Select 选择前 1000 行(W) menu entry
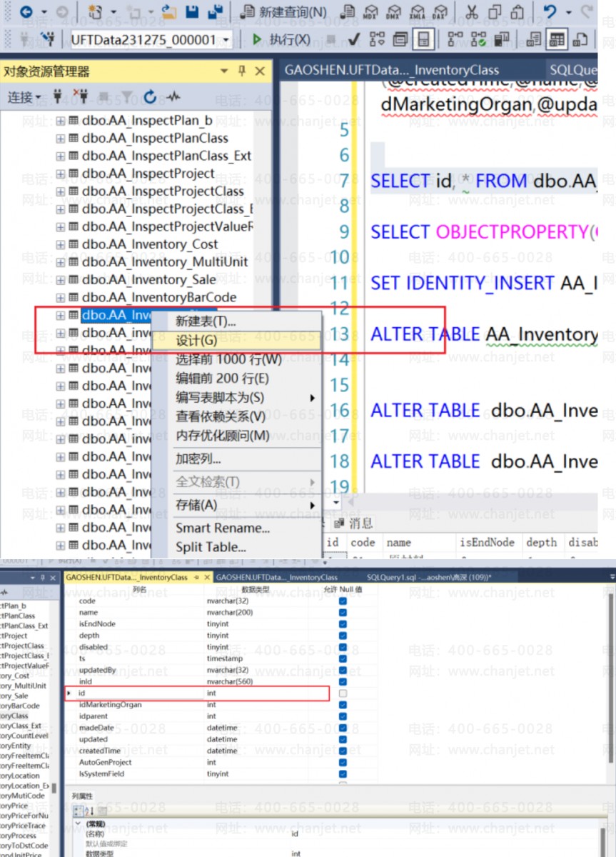The width and height of the screenshot is (616, 857). click(228, 359)
